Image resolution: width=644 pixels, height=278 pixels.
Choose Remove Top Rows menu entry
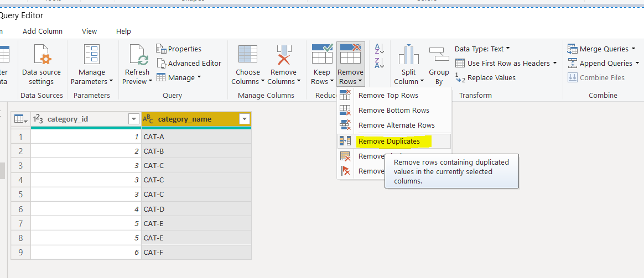coord(388,96)
